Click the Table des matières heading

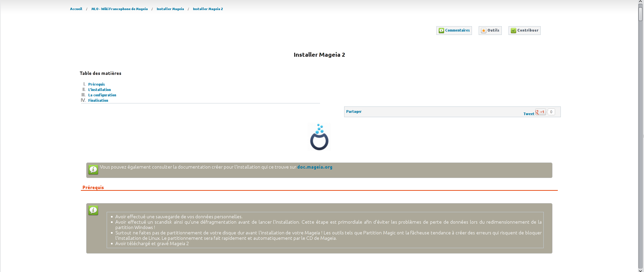coord(101,73)
